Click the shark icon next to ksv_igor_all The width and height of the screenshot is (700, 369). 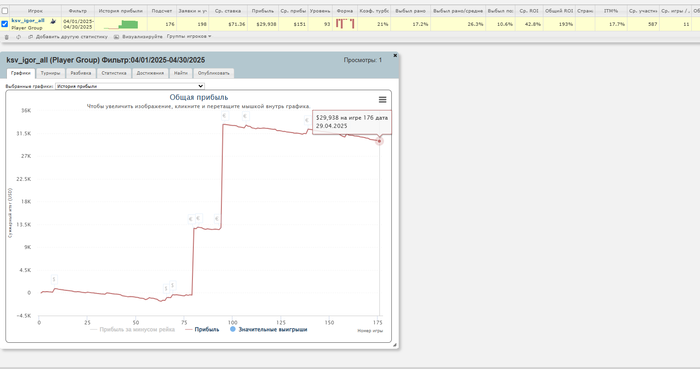tap(53, 21)
